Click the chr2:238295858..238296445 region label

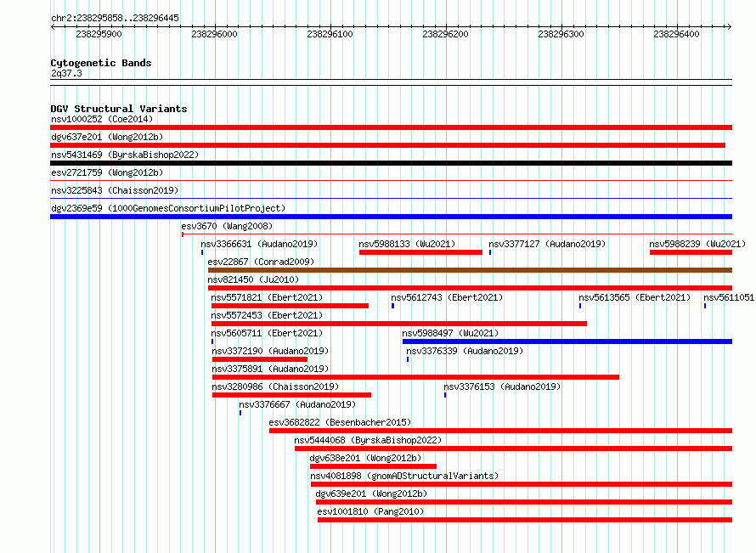point(115,18)
